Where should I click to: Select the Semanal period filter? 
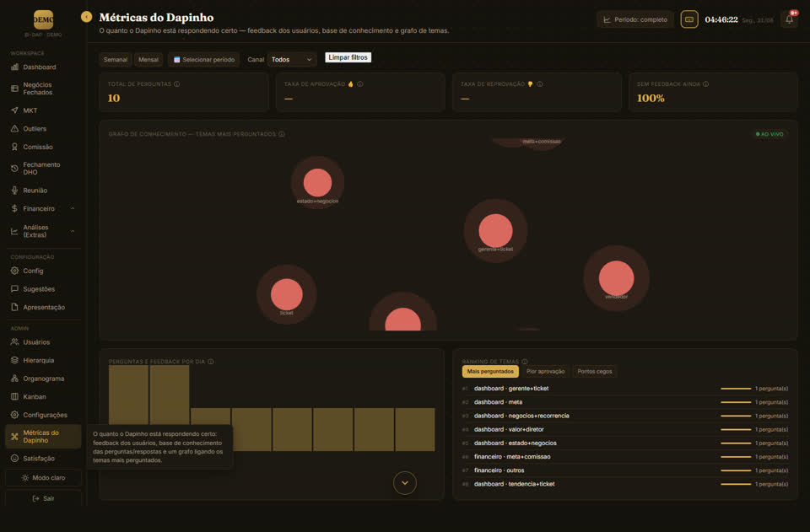[x=116, y=59]
